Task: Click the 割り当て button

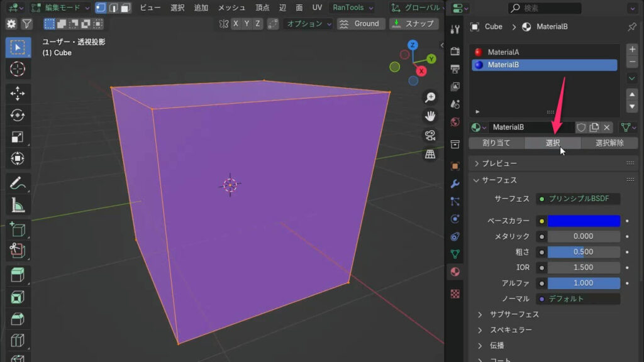Action: [x=497, y=143]
